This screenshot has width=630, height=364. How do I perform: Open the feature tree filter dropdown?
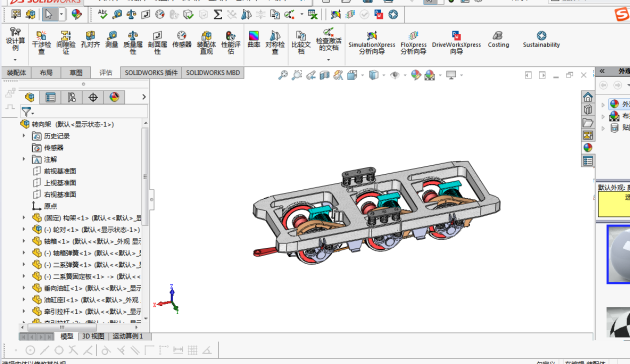coord(27,112)
